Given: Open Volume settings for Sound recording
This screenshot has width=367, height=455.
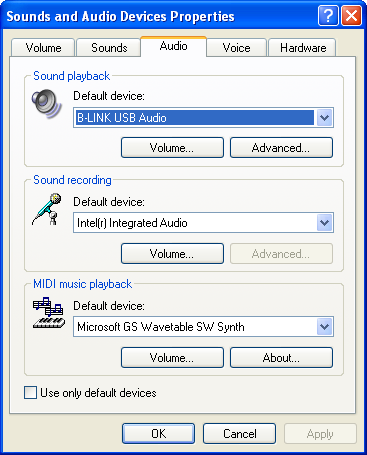Looking at the screenshot, I should point(172,253).
